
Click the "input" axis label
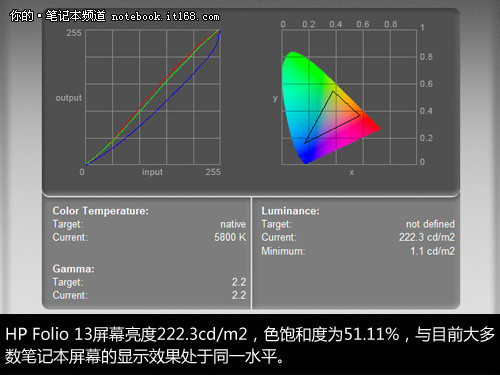(x=152, y=172)
